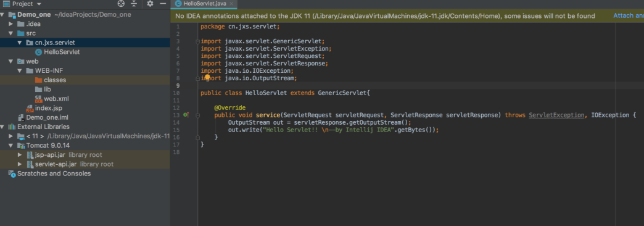Viewport: 644px width, 226px height.
Task: Click the web.xml file icon
Action: point(39,99)
